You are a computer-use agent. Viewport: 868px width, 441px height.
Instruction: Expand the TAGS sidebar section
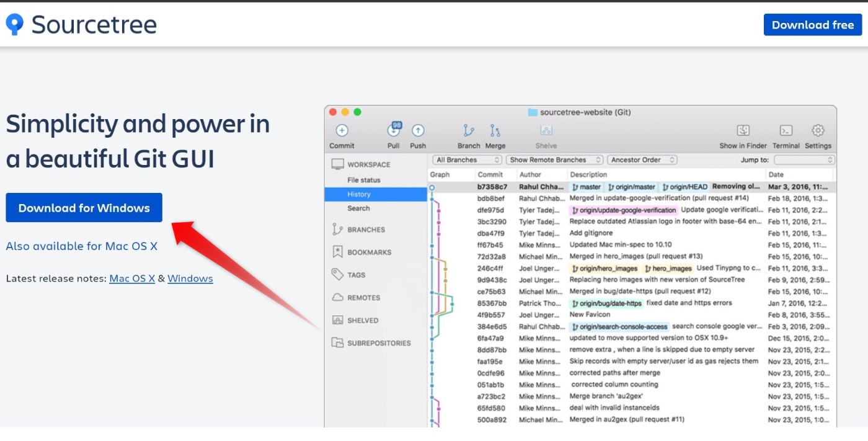click(356, 275)
